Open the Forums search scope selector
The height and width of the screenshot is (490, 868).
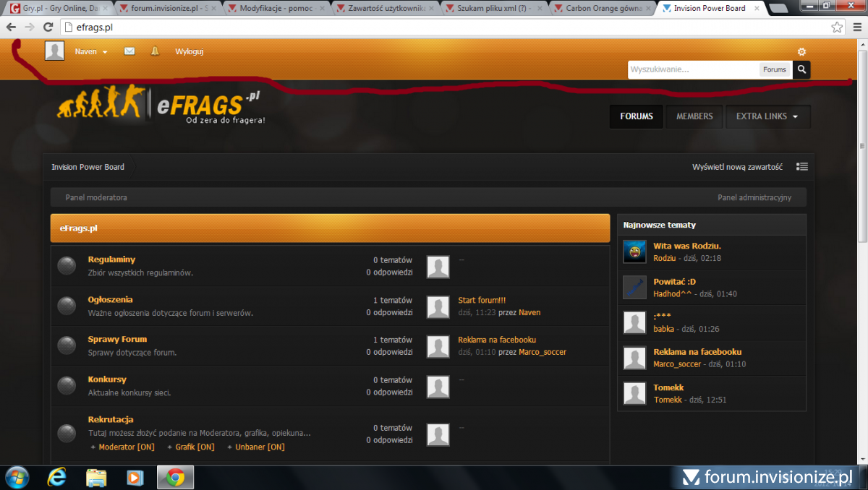(774, 69)
